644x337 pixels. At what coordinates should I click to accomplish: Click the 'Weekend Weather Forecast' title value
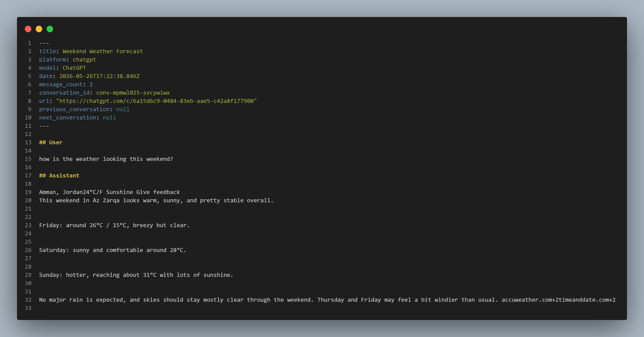coord(103,51)
